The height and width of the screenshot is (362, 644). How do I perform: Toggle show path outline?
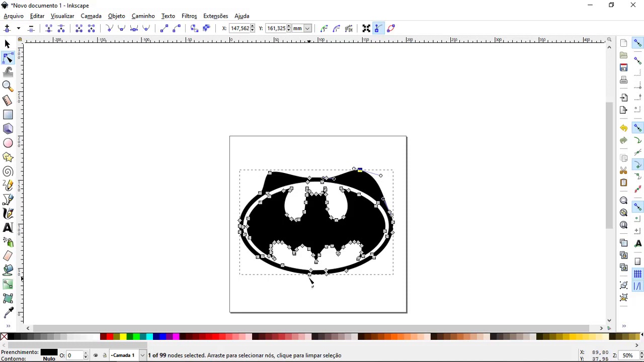tap(391, 28)
